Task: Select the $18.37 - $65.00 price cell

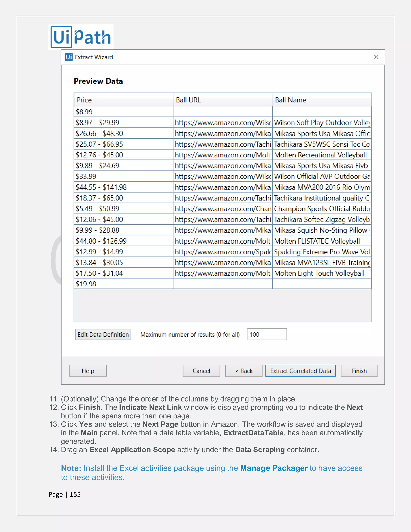Action: click(124, 198)
